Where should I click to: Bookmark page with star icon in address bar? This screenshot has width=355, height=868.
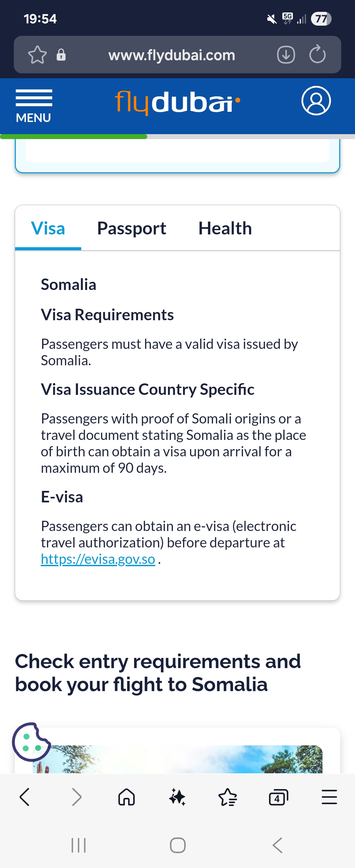(37, 55)
